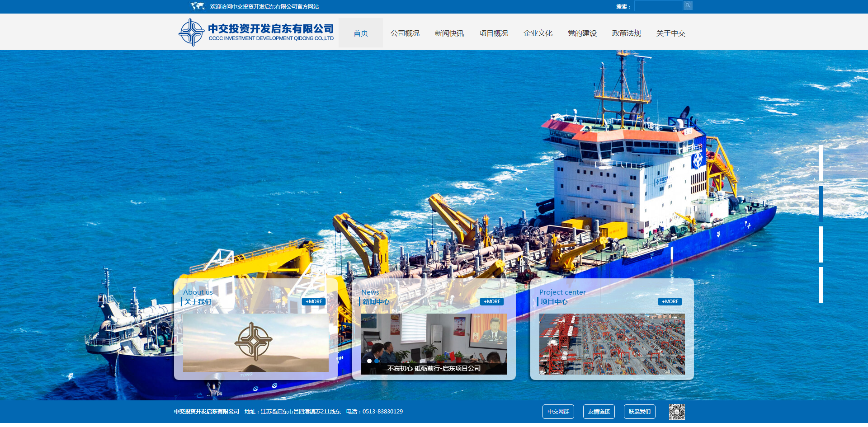Open the 公司概况 menu item
This screenshot has height=427, width=868.
pos(405,33)
